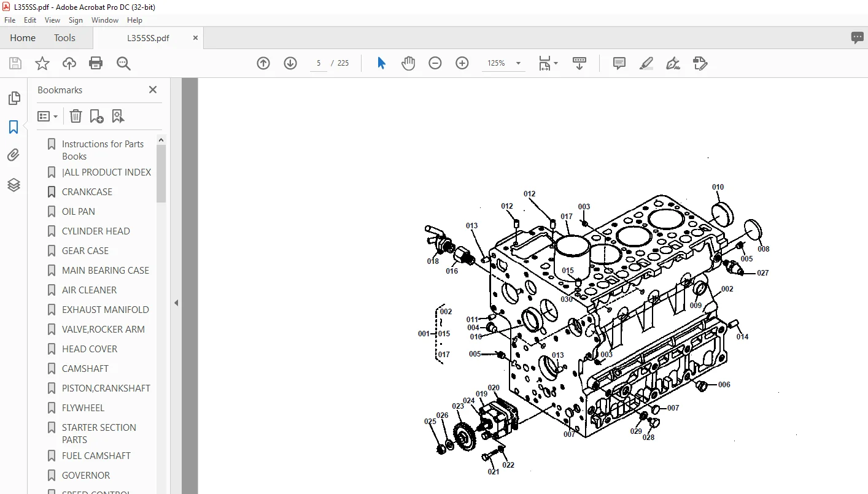Toggle the Bookmarks panel sidebar icon
This screenshot has height=494, width=868.
click(x=14, y=127)
